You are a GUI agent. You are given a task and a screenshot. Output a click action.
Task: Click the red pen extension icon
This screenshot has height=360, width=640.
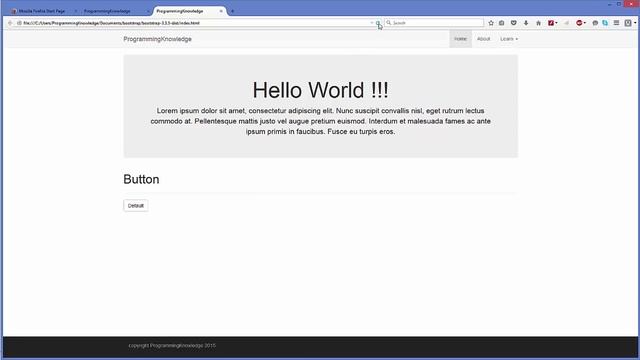click(x=551, y=23)
